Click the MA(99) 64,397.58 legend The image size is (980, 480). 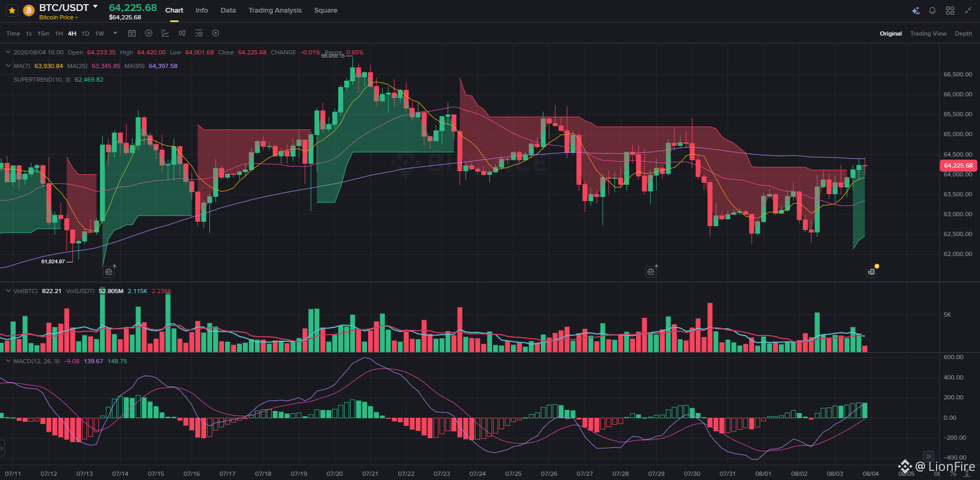point(151,66)
